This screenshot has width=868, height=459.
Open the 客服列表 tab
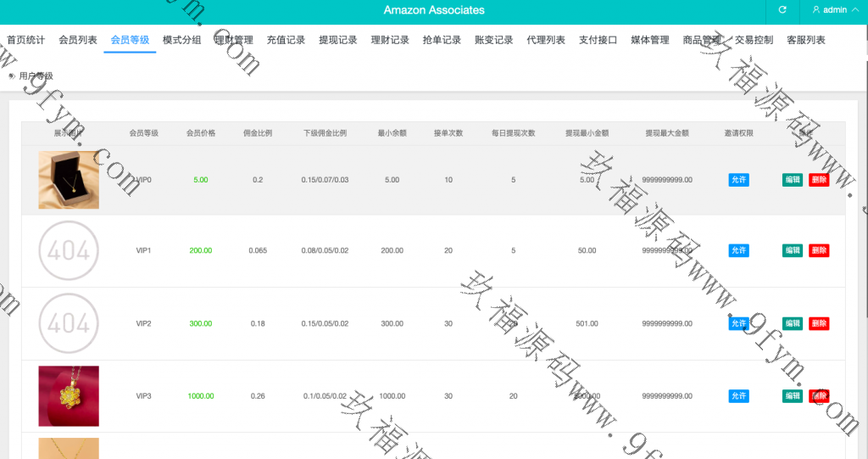point(805,40)
